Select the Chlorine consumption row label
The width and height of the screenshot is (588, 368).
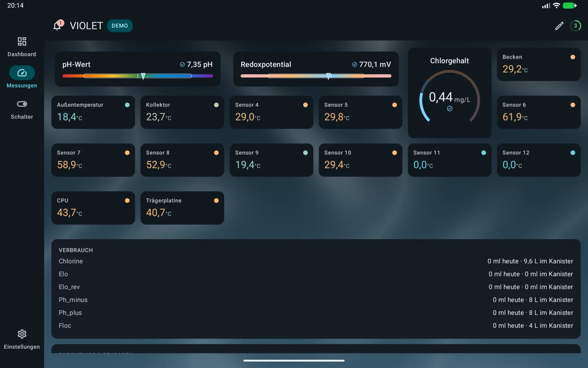click(x=71, y=261)
